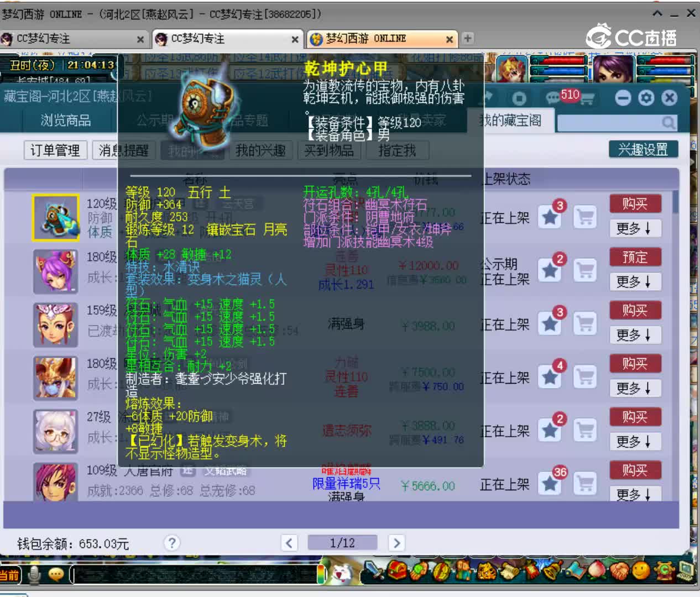
Task: Open the 买到物品 sub-tab
Action: pyautogui.click(x=329, y=150)
